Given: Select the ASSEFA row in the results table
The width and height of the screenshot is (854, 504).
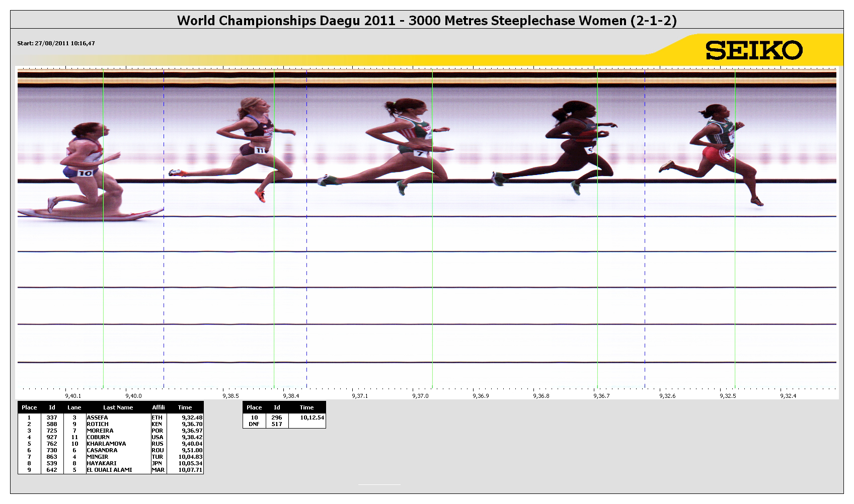Looking at the screenshot, I should [111, 417].
